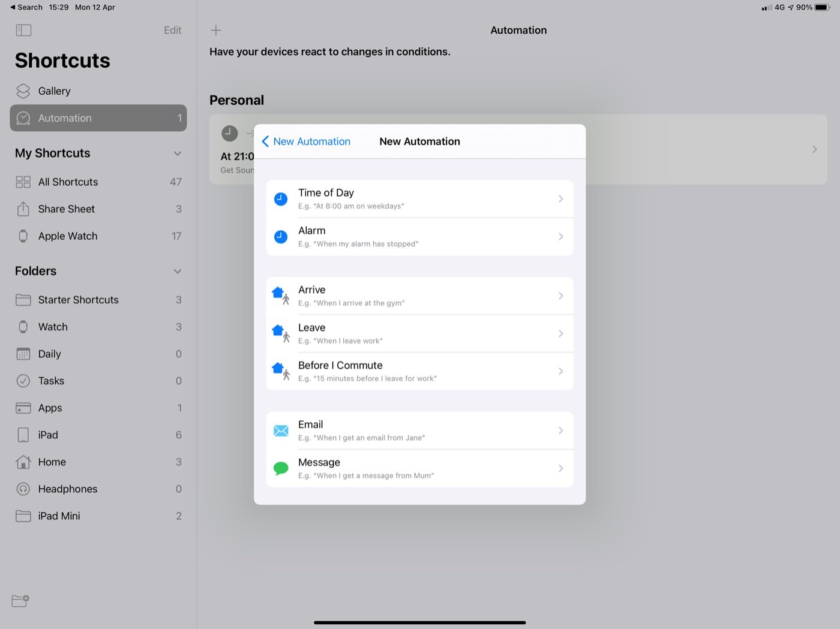Collapse the Folders section
This screenshot has width=840, height=629.
[177, 271]
